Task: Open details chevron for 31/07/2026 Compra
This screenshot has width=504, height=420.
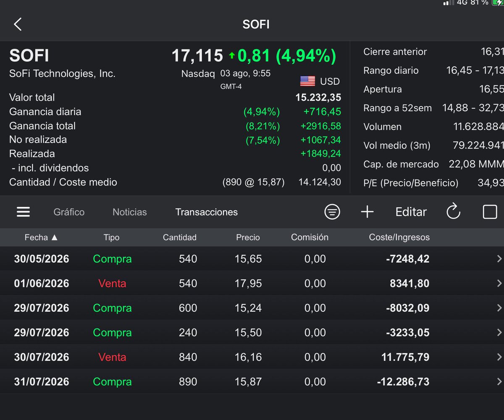Action: click(x=499, y=382)
